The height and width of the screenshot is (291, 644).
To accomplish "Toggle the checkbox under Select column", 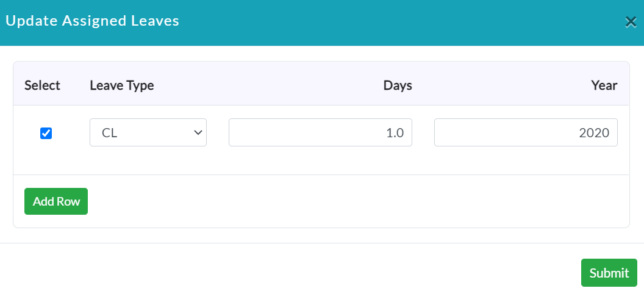I will pos(46,133).
